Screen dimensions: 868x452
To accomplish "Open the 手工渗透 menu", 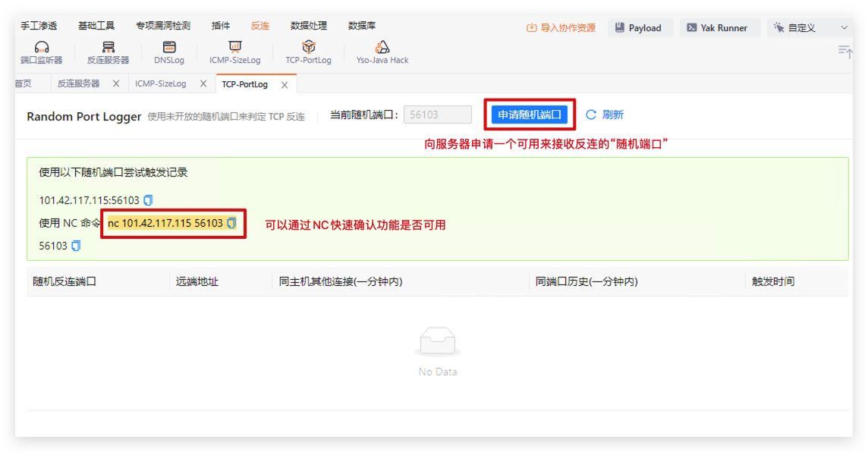I will coord(39,26).
